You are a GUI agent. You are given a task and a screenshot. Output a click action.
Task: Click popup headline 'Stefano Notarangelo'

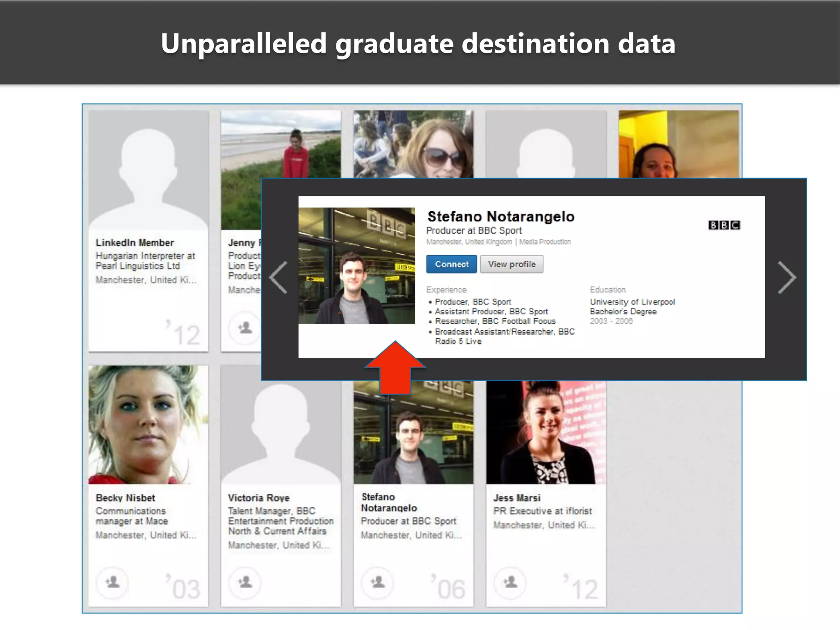[x=501, y=216]
